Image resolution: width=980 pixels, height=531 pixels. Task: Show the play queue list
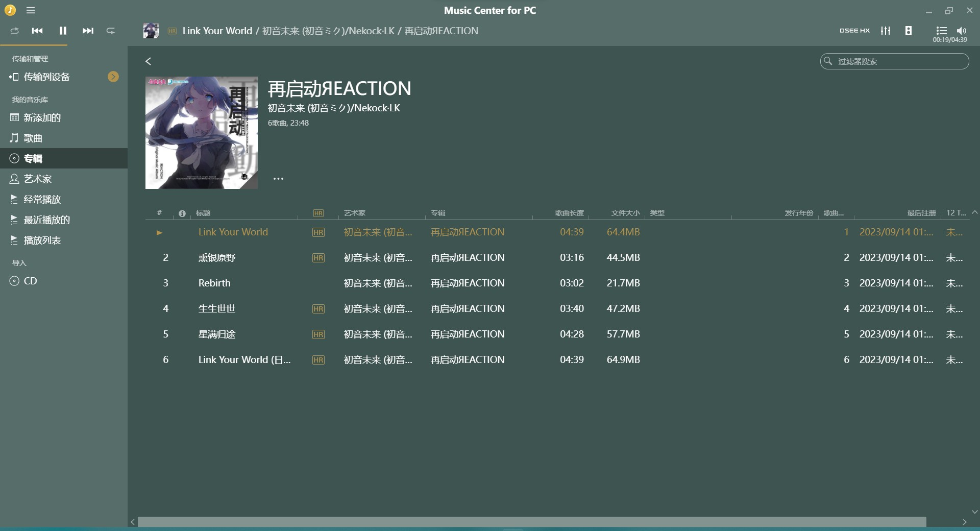point(942,31)
